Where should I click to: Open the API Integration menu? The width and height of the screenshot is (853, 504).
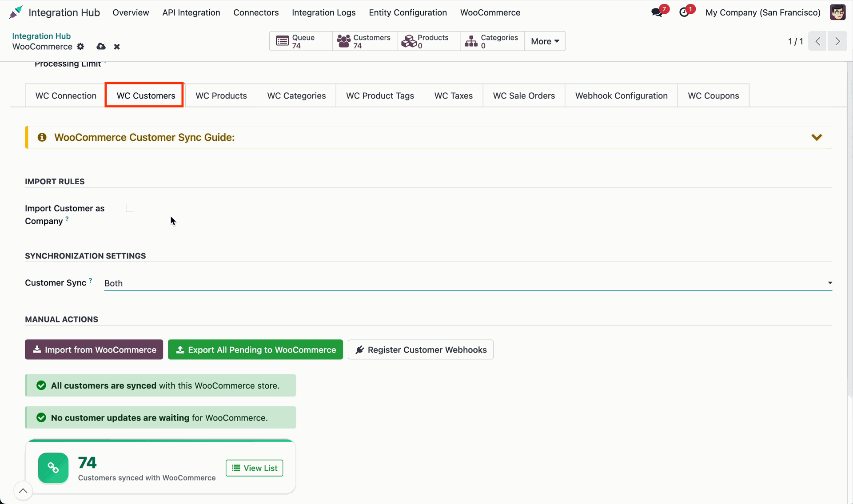pos(191,12)
